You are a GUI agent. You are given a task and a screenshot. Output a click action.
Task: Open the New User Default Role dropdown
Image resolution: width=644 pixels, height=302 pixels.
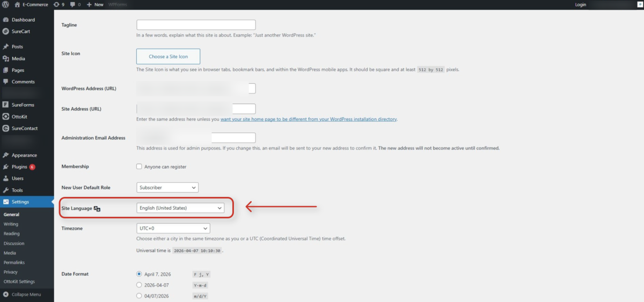[x=167, y=188]
